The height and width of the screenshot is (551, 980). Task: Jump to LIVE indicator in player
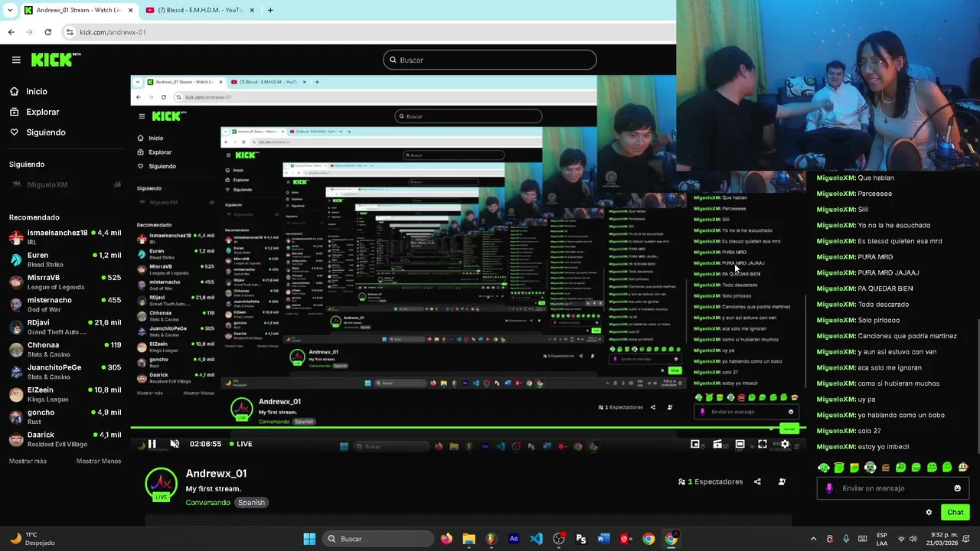[x=241, y=444]
